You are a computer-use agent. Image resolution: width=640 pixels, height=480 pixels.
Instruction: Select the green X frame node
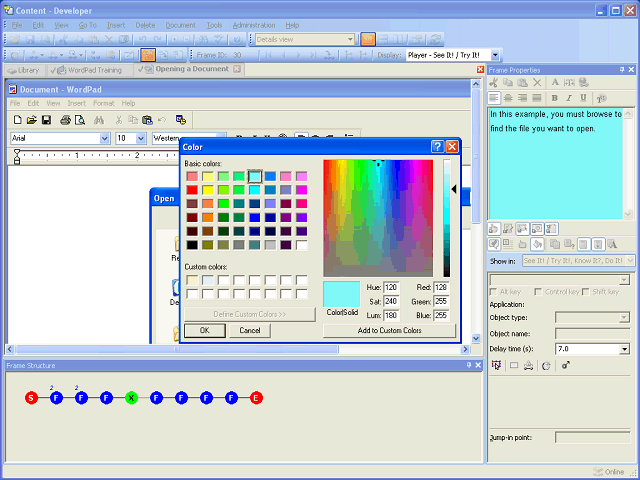(131, 398)
